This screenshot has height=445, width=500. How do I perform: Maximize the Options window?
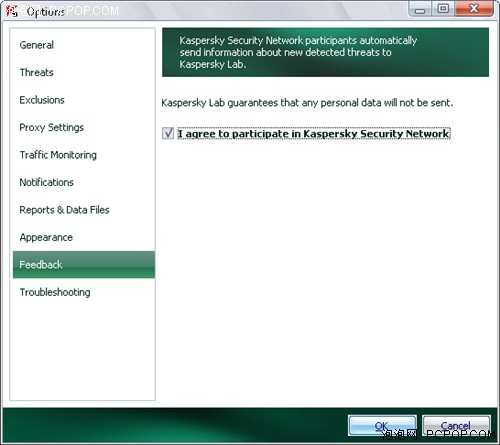pyautogui.click(x=443, y=9)
